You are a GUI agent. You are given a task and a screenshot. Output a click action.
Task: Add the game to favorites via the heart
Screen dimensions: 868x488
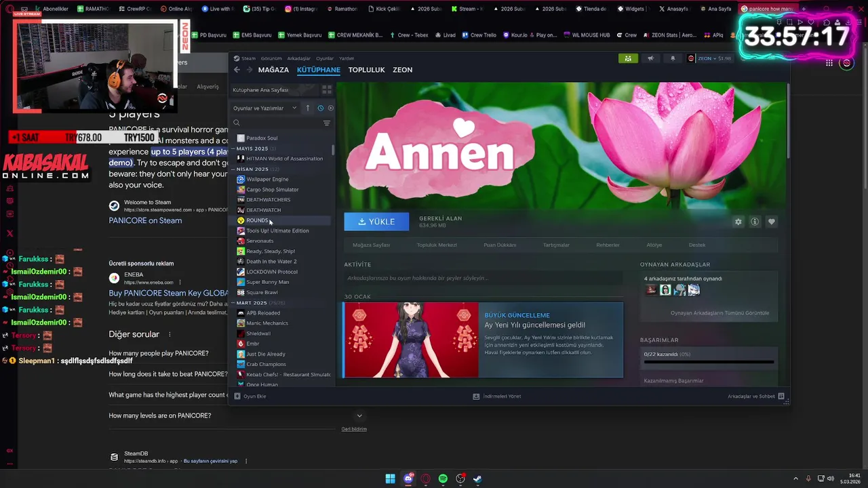coord(771,222)
